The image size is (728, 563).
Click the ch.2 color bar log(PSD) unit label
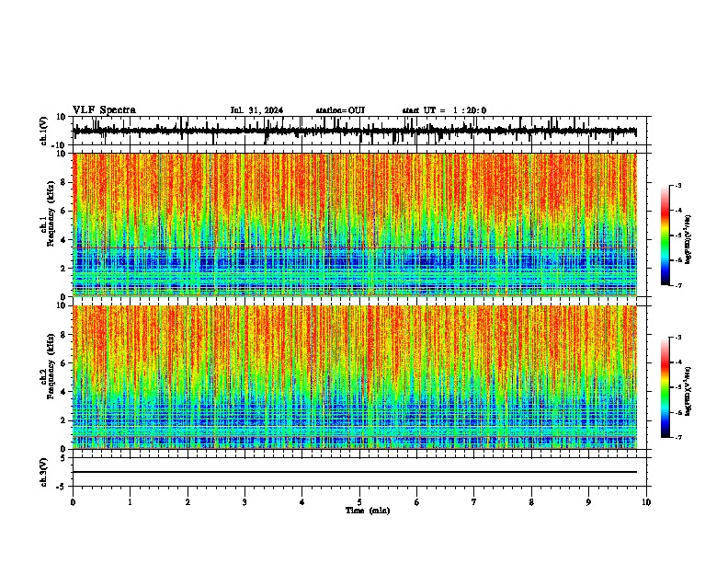pyautogui.click(x=688, y=392)
